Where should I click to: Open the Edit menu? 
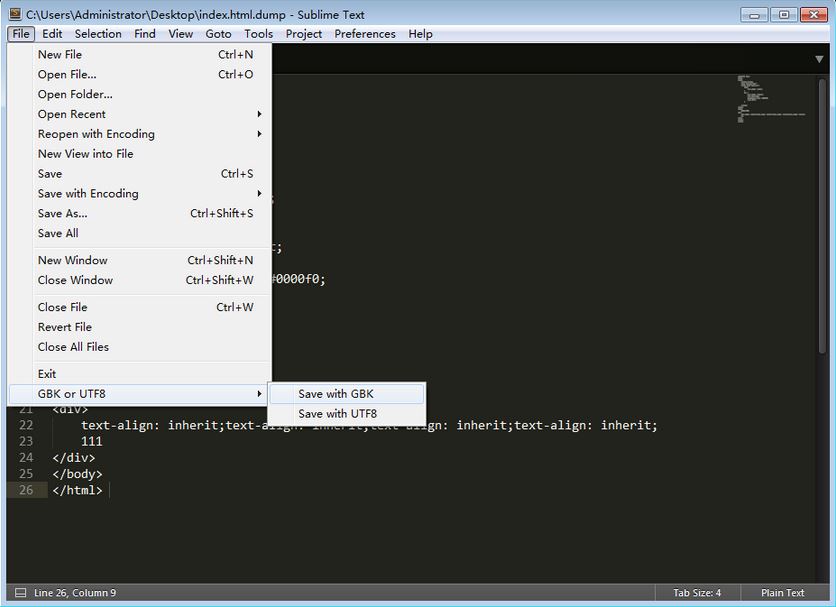(52, 34)
